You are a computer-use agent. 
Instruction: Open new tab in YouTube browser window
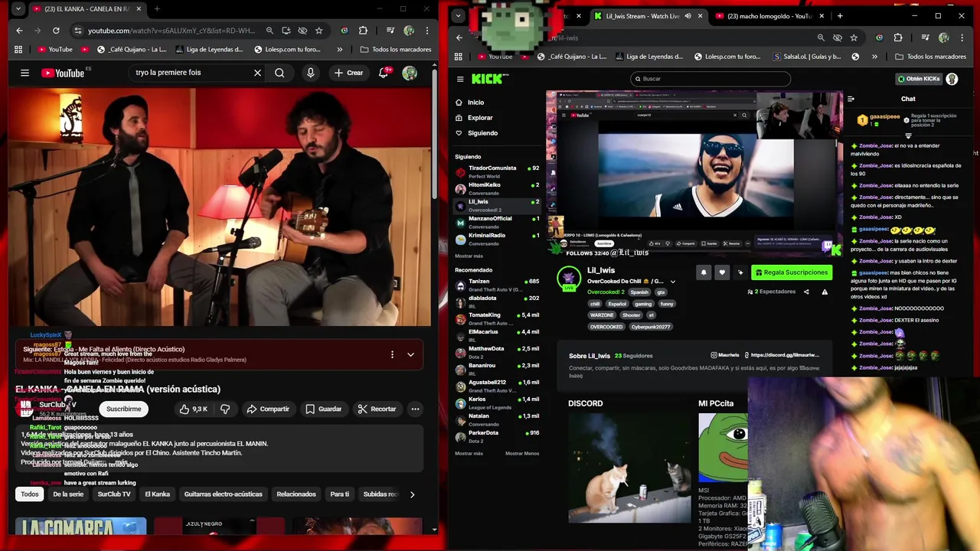click(156, 9)
